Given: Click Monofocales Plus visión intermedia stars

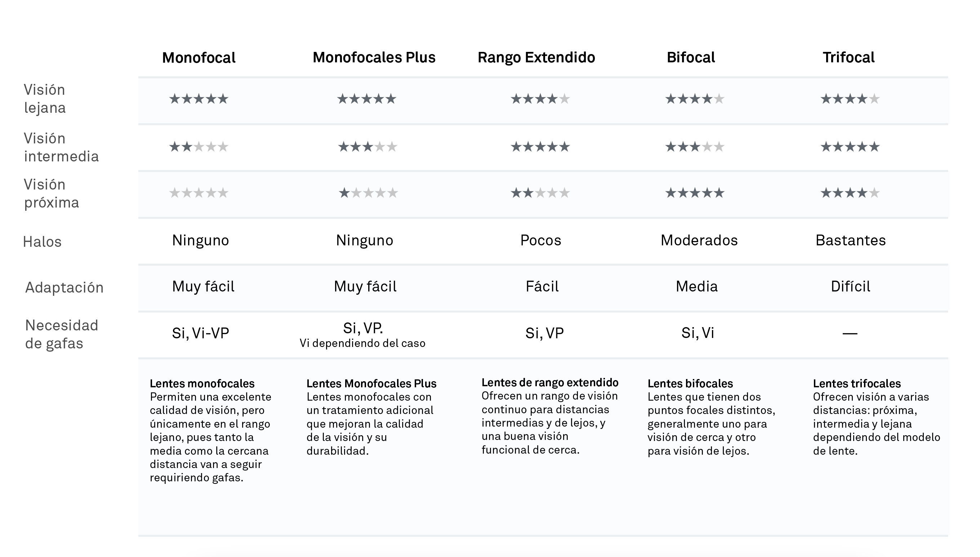Looking at the screenshot, I should click(x=367, y=147).
